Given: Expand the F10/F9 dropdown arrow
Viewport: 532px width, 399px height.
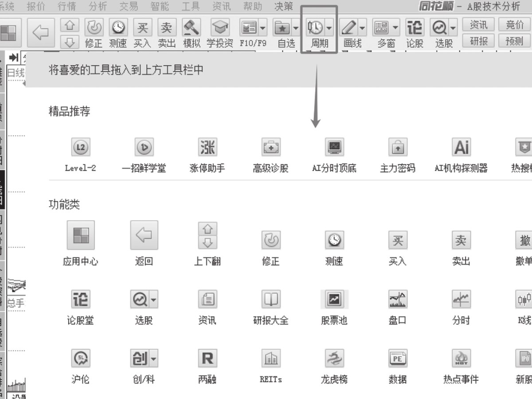Looking at the screenshot, I should coord(263,28).
